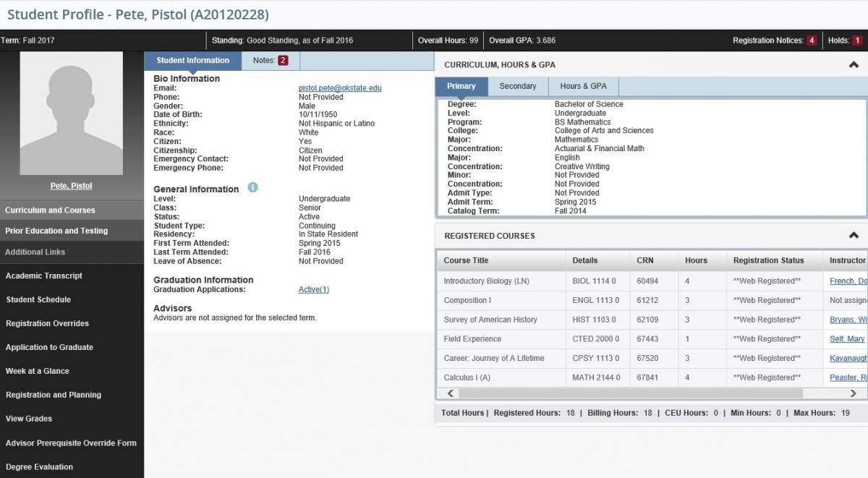Open instructor link for Bryans, Wi
This screenshot has height=478, width=868.
tap(848, 319)
